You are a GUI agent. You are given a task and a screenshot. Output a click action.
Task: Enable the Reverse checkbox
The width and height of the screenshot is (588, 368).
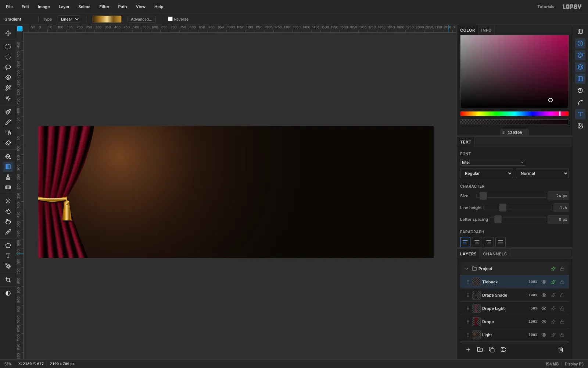tap(170, 19)
